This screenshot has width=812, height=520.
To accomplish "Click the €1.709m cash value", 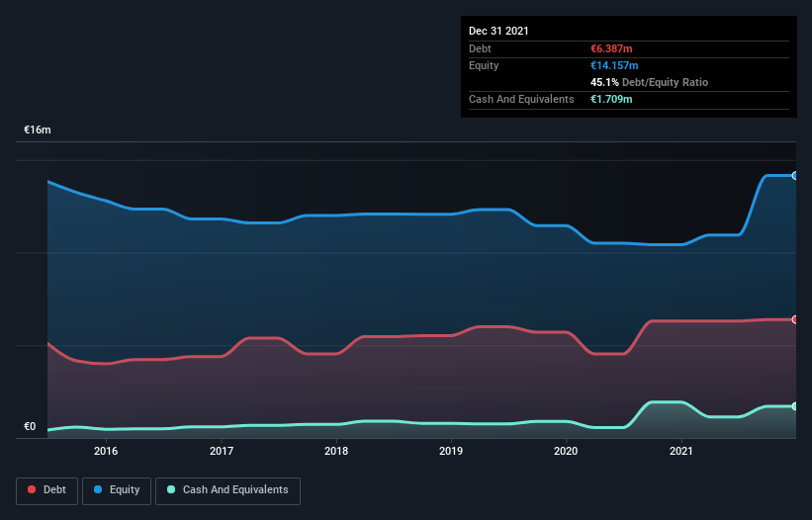I will click(611, 99).
